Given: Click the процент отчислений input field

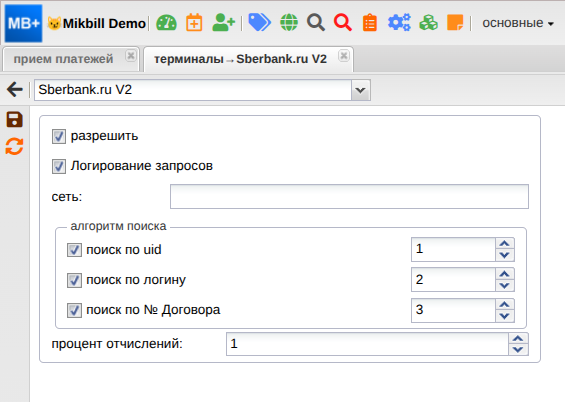Looking at the screenshot, I should click(x=368, y=344).
